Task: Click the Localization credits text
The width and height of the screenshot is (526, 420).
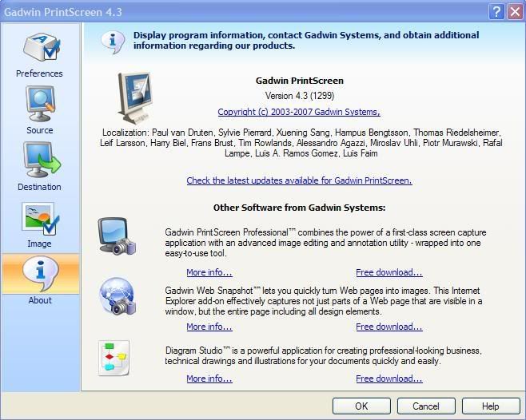Action: [x=301, y=143]
